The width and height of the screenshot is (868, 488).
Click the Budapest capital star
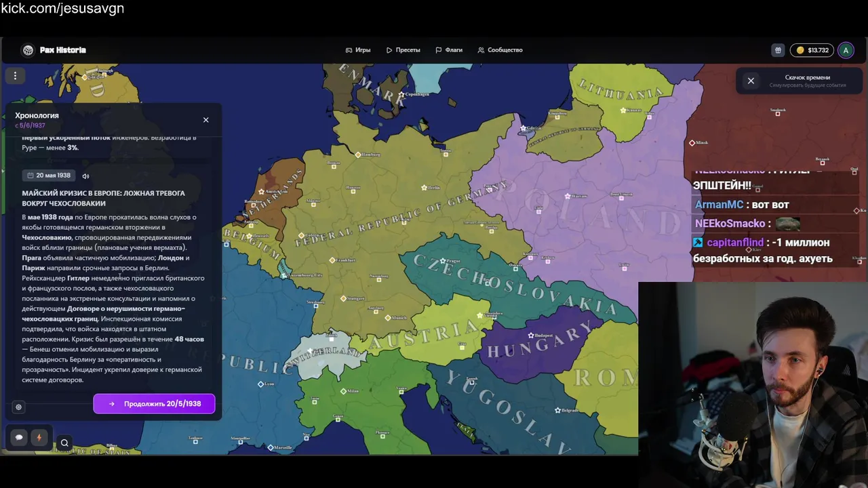click(531, 335)
